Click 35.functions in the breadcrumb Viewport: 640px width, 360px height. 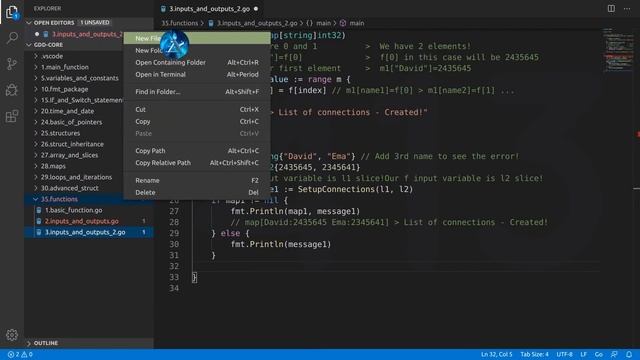[180, 23]
